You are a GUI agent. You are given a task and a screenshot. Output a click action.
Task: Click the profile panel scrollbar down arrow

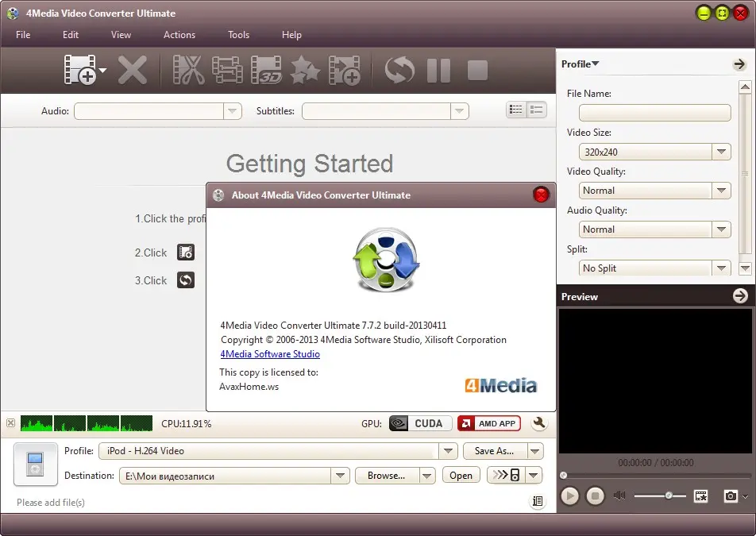pos(745,268)
